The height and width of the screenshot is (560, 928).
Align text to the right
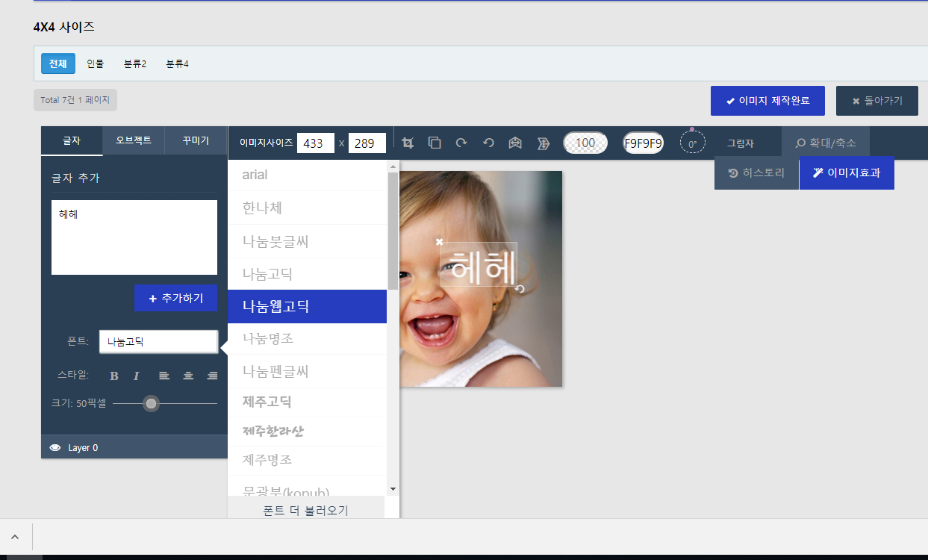point(212,376)
